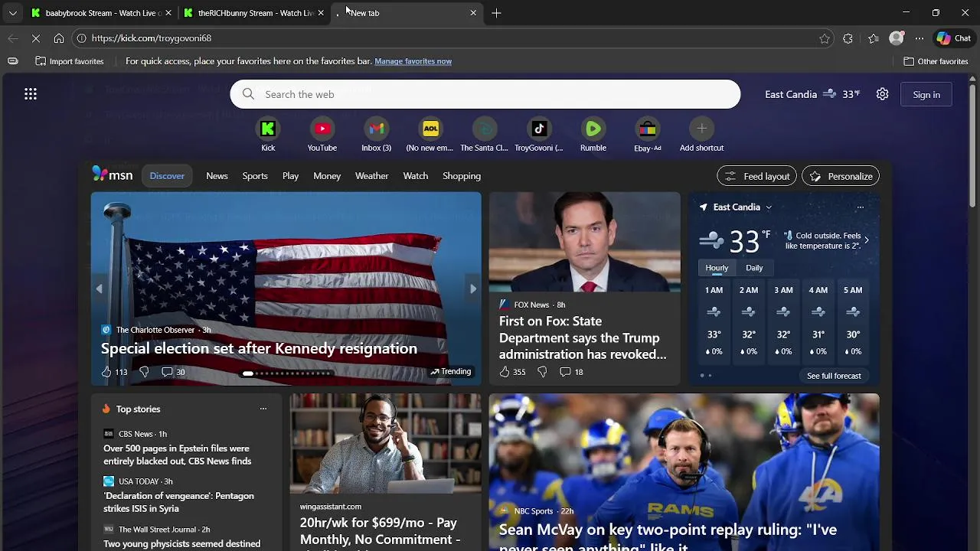This screenshot has height=551, width=980.
Task: Open the Other favorites folder
Action: click(x=936, y=61)
